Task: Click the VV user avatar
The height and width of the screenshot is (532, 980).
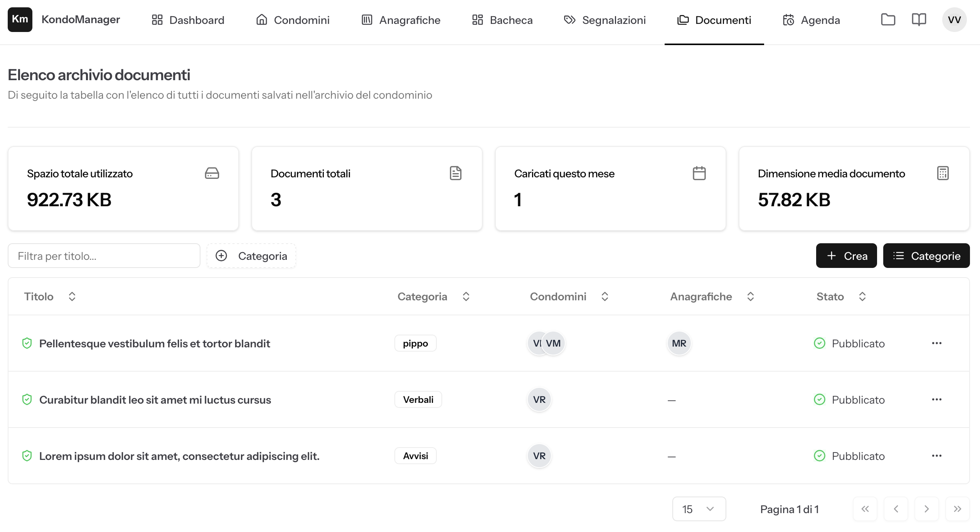Action: [954, 20]
